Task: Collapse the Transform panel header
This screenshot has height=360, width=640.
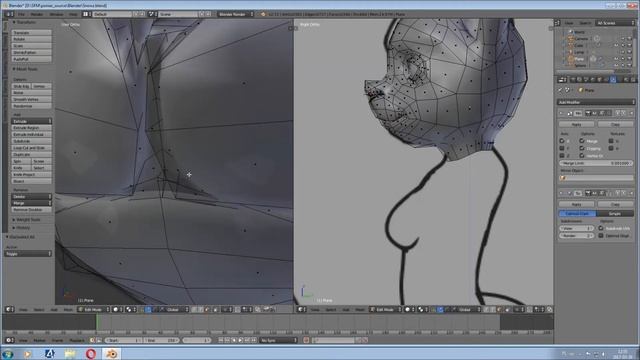Action: coord(25,22)
